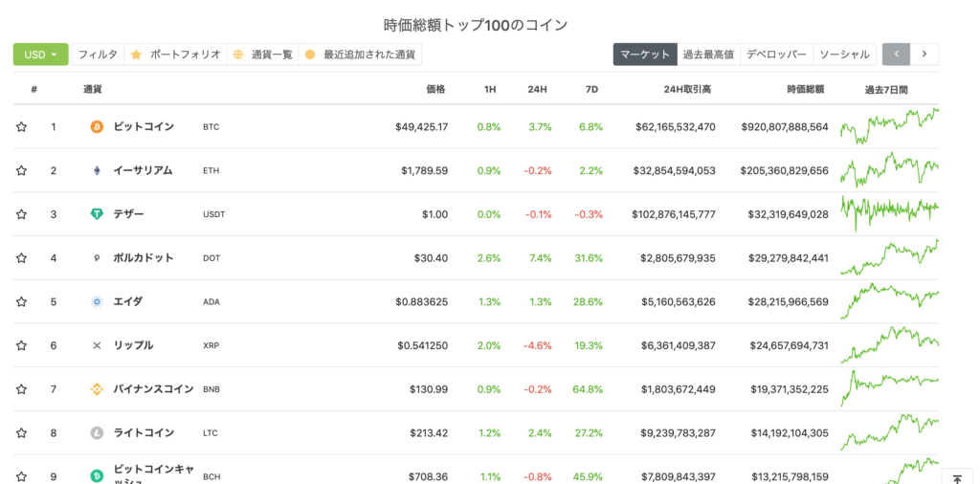The width and height of the screenshot is (980, 484).
Task: Click the XRP 24H value -4.6%
Action: (x=538, y=345)
